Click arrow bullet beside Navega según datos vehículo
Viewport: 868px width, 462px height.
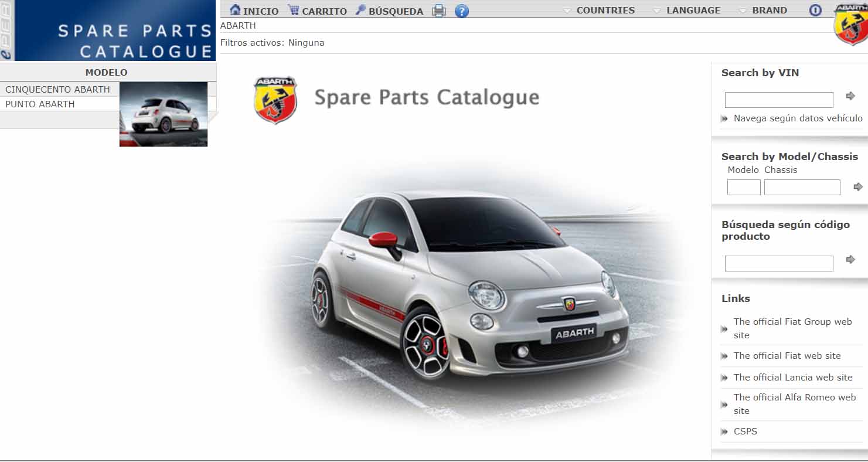724,119
